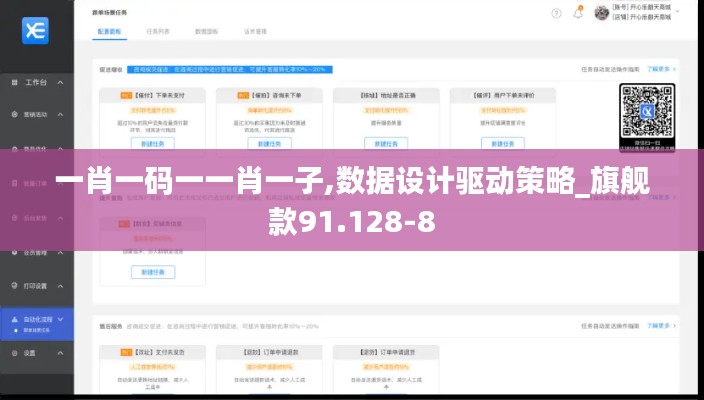Viewport: 704px width, 400px height.
Task: Click the 打印设置 sidebar icon
Action: tap(13, 286)
